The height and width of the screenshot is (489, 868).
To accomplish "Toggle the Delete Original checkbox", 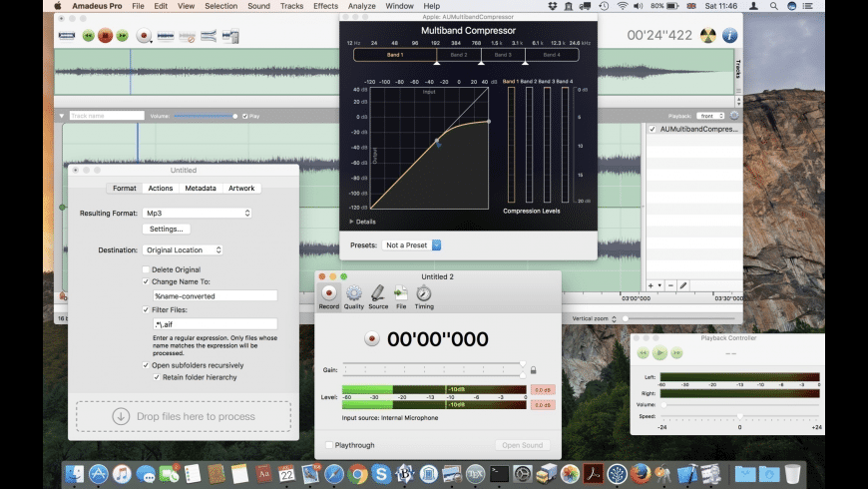I will 146,269.
